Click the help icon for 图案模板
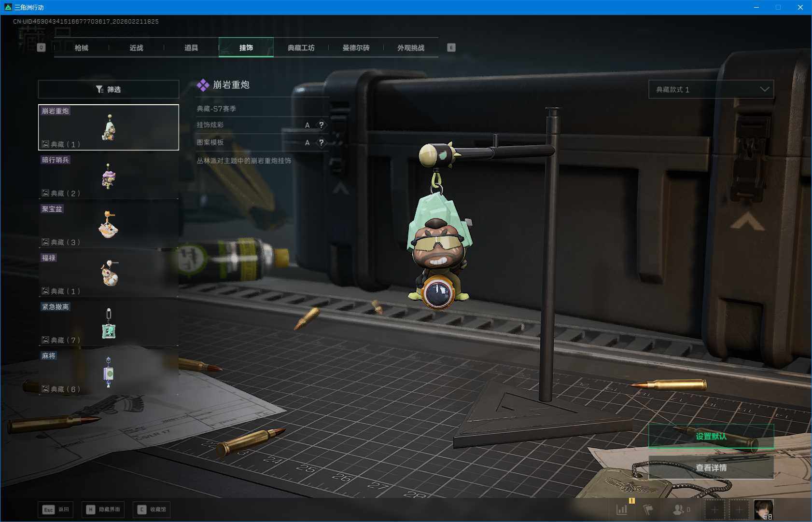Image resolution: width=812 pixels, height=522 pixels. 322,142
